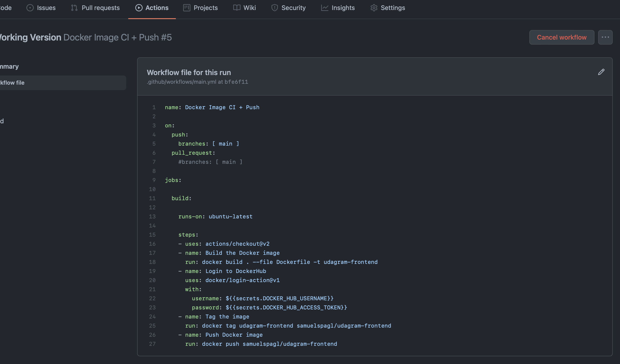
Task: Open the Settings tab label
Action: coord(393,8)
